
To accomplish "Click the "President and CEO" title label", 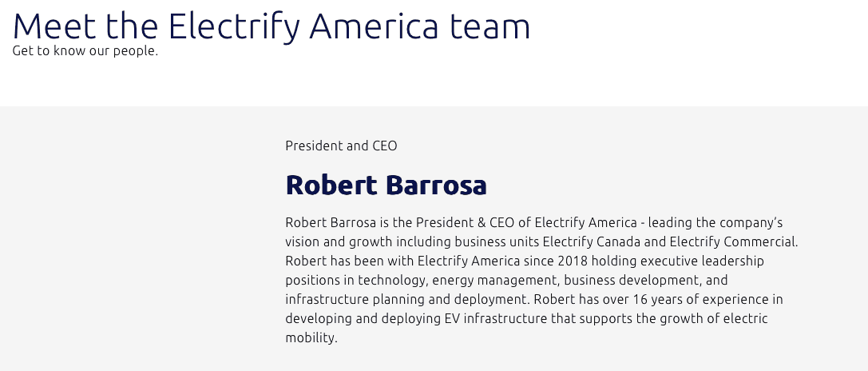I will pos(341,146).
